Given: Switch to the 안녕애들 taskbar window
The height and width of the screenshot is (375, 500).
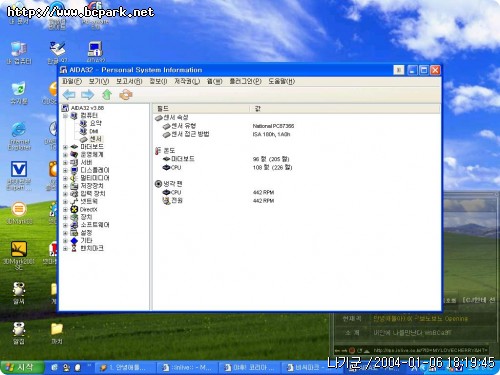Looking at the screenshot, I should point(124,368).
